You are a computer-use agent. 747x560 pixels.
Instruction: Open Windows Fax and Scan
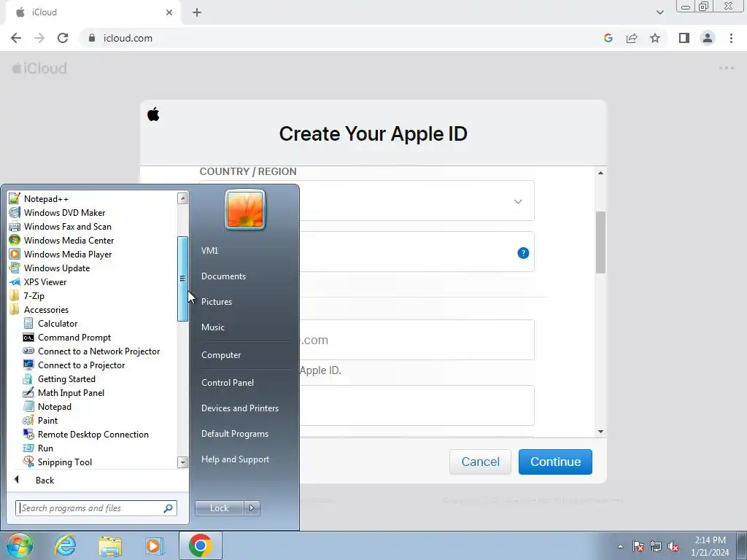tap(67, 227)
